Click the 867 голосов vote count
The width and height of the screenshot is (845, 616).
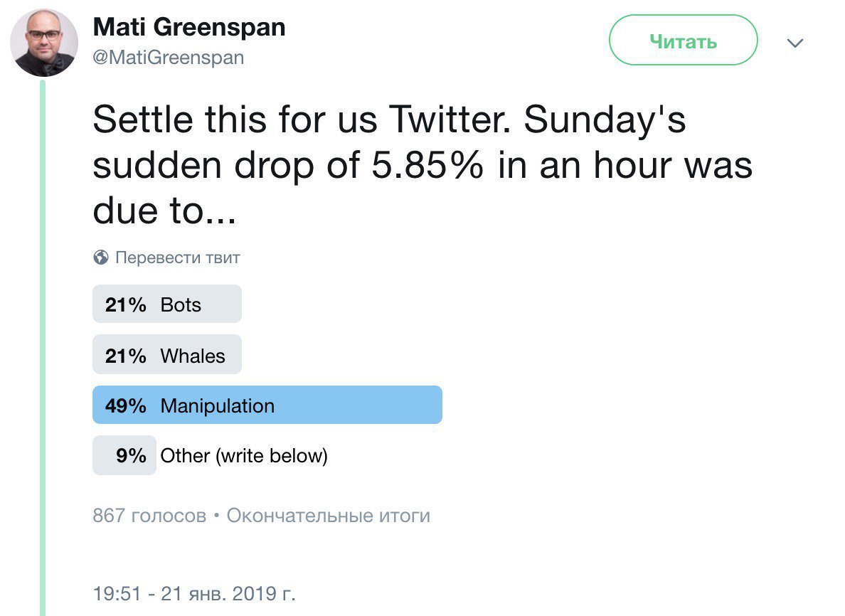tap(149, 516)
